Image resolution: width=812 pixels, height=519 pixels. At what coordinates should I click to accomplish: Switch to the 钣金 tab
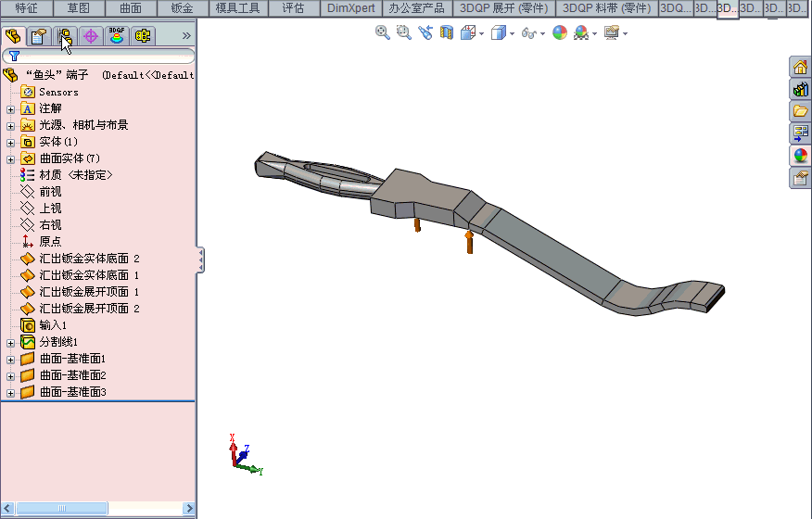pos(183,8)
